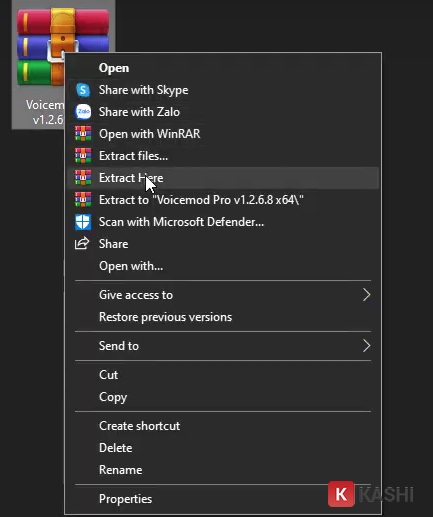Click the Zalo icon in context menu
Image resolution: width=433 pixels, height=517 pixels.
click(83, 112)
